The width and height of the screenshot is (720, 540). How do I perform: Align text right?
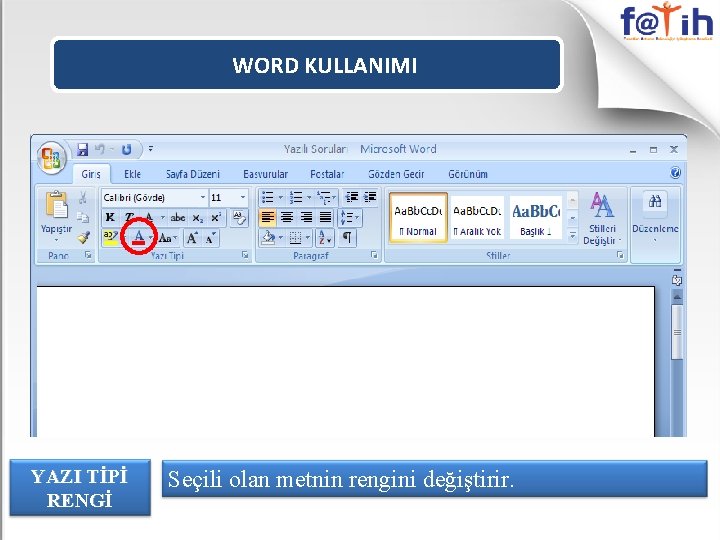tap(306, 217)
